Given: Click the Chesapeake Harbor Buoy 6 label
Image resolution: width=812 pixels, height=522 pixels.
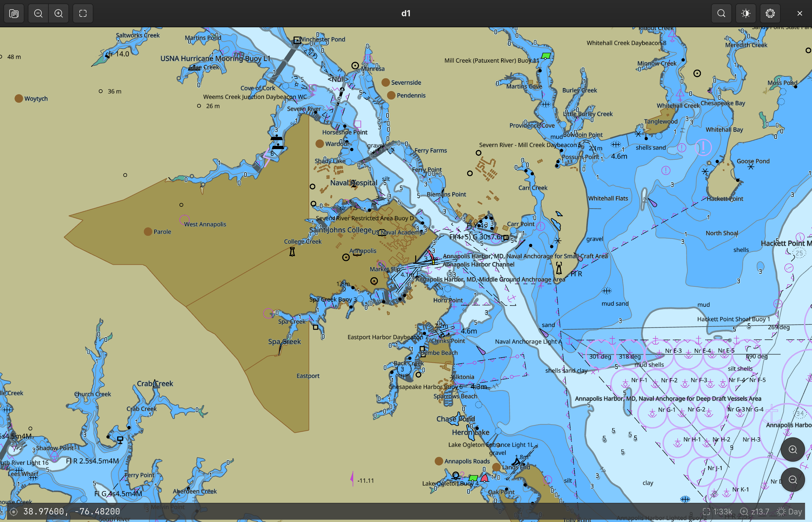Looking at the screenshot, I should click(425, 387).
